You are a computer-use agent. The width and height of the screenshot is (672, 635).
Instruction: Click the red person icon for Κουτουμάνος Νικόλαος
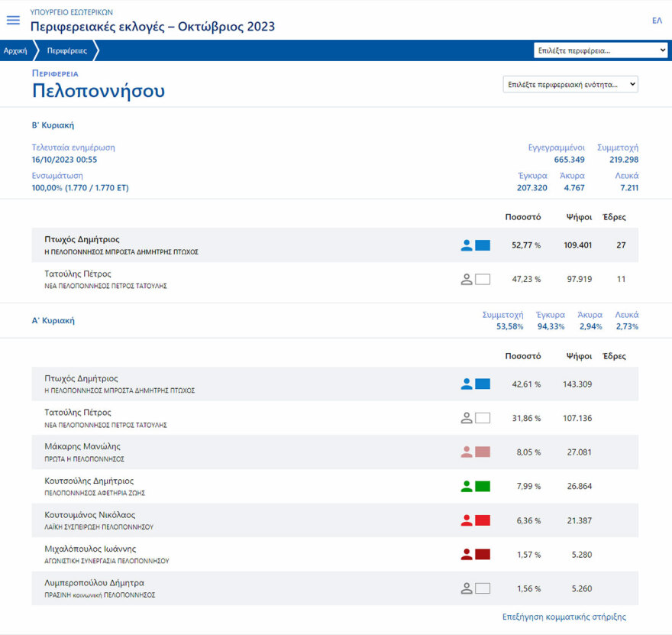[468, 520]
